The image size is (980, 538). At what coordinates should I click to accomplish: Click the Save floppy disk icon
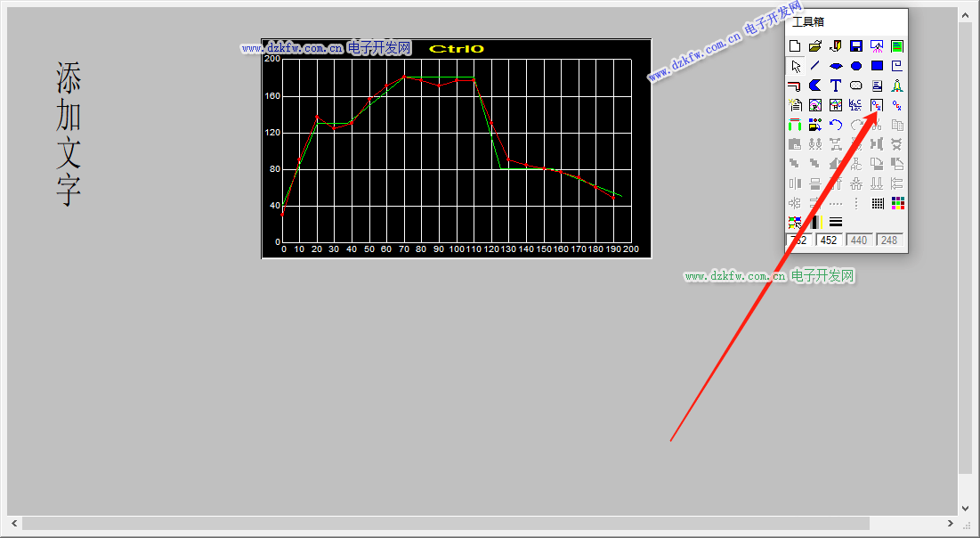coord(856,46)
